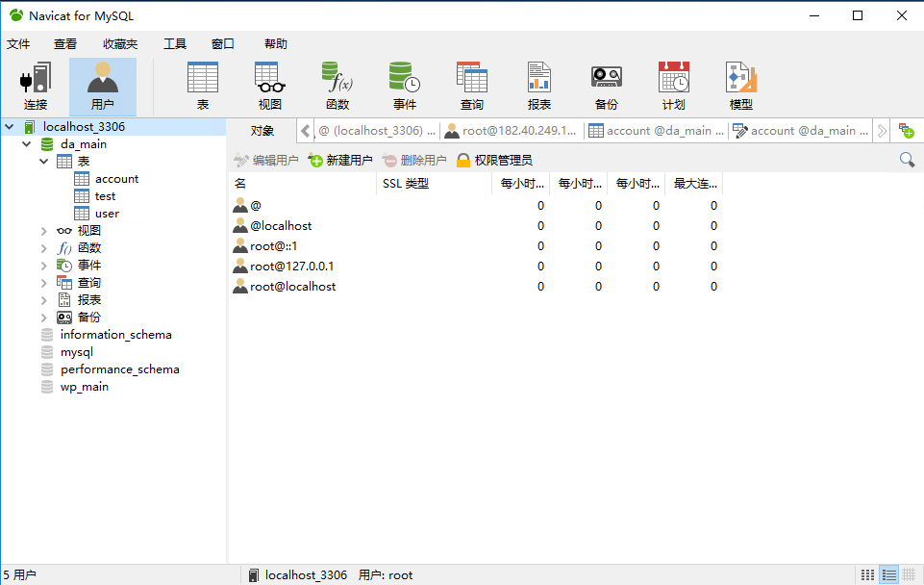Image resolution: width=924 pixels, height=585 pixels.
Task: Open the 文件 menu
Action: tap(18, 43)
